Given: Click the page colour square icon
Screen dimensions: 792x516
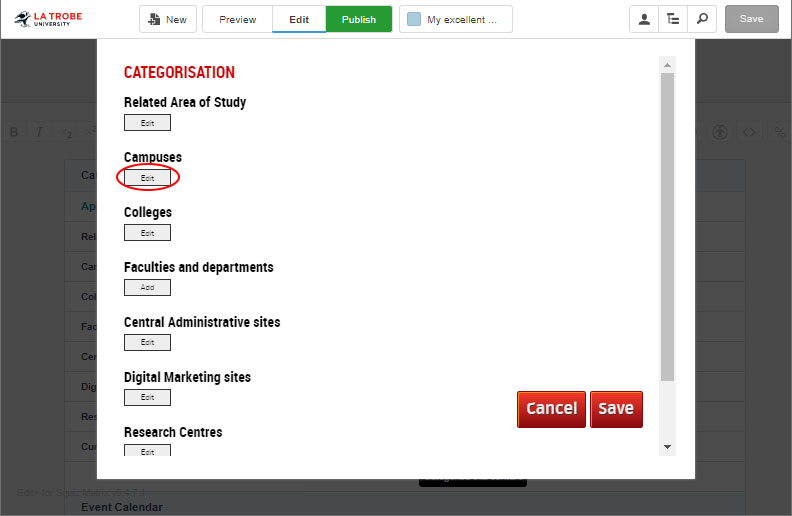Looking at the screenshot, I should point(414,19).
